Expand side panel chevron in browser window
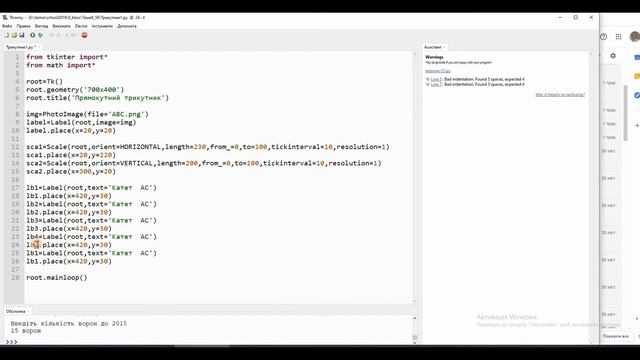Screen dimensions: 640x360 [637, 318]
